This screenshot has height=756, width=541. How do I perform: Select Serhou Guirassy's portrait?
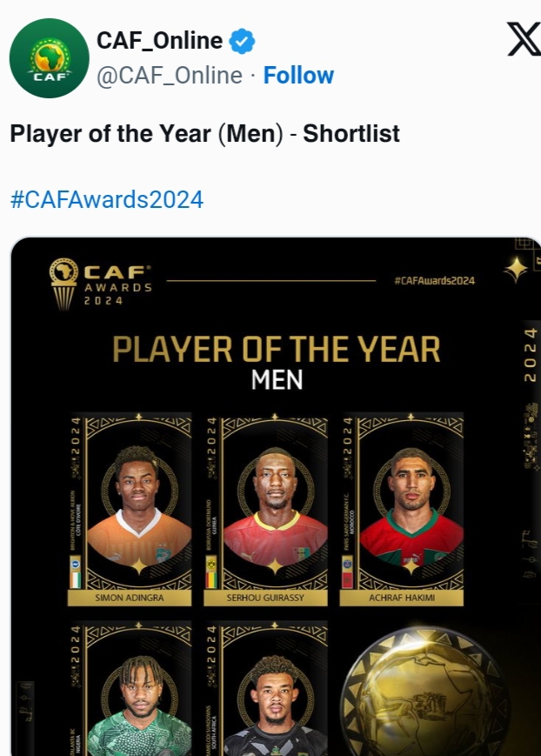point(275,505)
